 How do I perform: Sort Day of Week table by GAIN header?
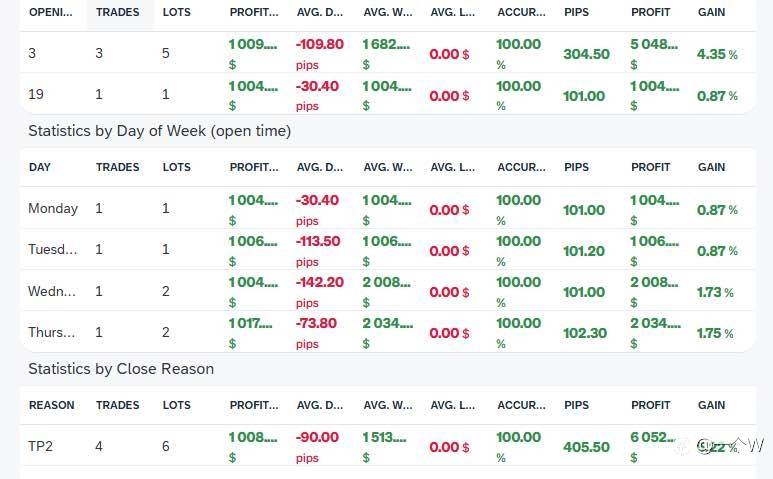coord(711,167)
